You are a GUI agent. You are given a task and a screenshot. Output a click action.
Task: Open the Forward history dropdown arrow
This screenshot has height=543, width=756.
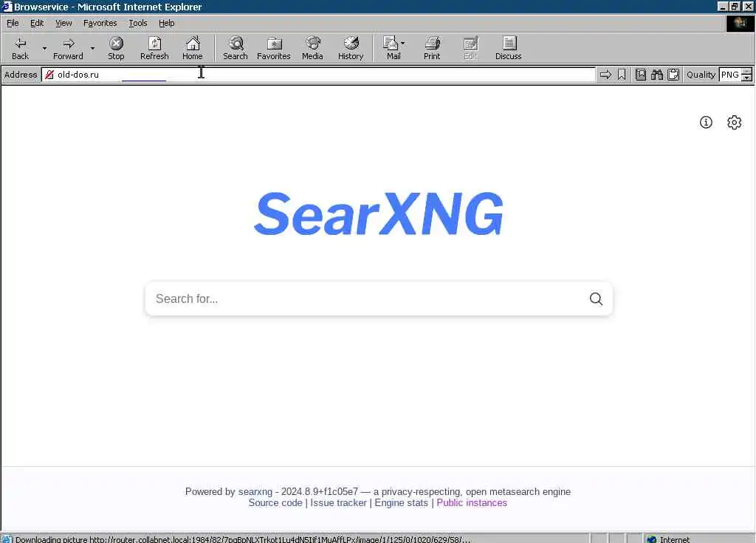(x=92, y=48)
